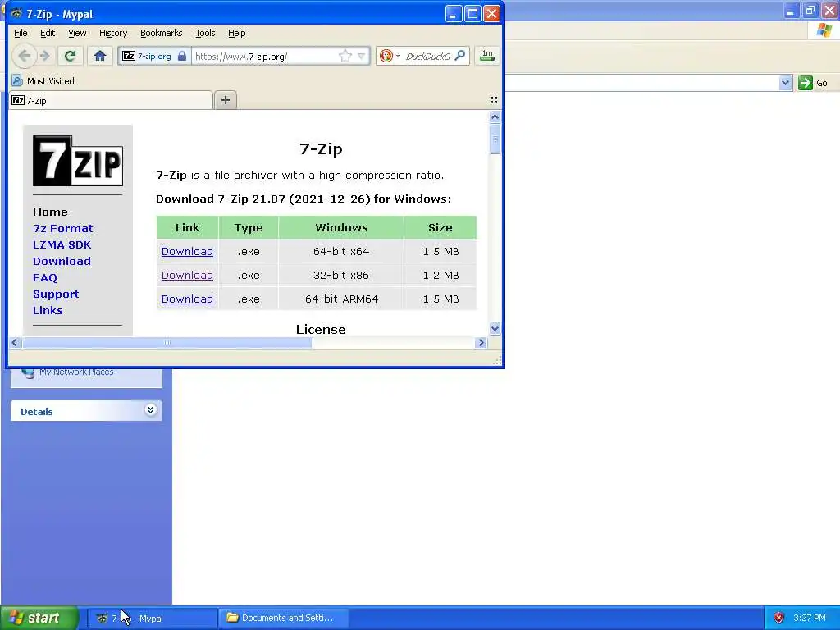Viewport: 840px width, 630px height.
Task: Open the File menu in Mypal
Action: click(21, 33)
